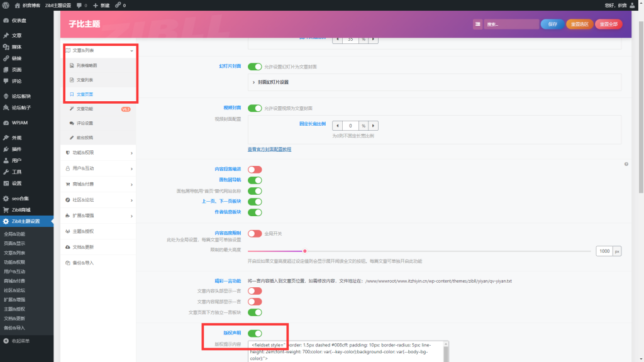
Task: Enable the 内容段落缩进 switch
Action: click(x=255, y=170)
